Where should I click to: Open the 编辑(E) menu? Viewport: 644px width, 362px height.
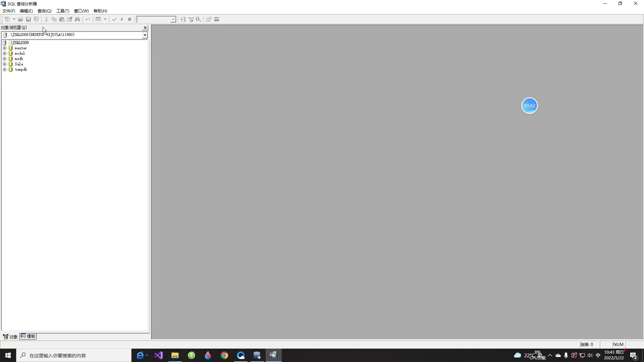tap(26, 11)
